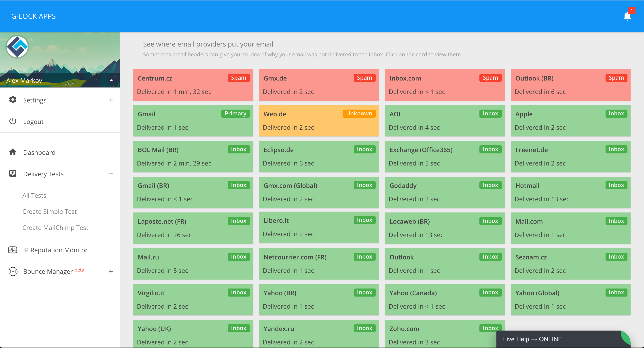The width and height of the screenshot is (644, 348).
Task: Expand the Bounce Manager plus sign
Action: click(111, 271)
